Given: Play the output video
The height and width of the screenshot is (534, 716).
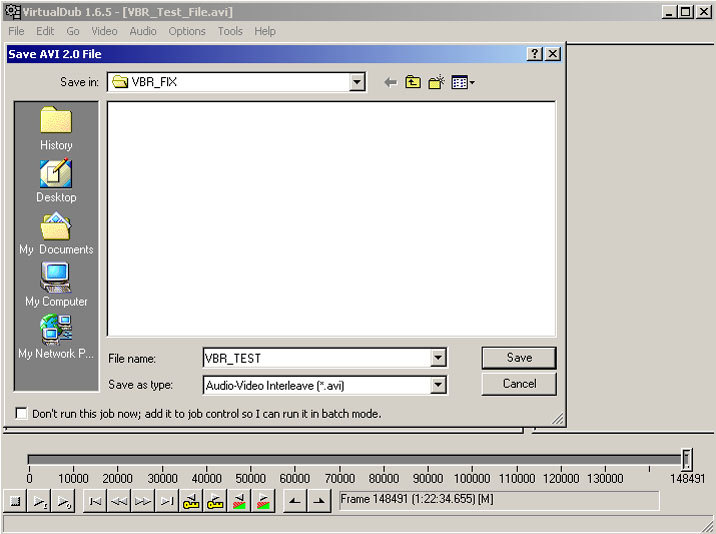Looking at the screenshot, I should tap(63, 502).
